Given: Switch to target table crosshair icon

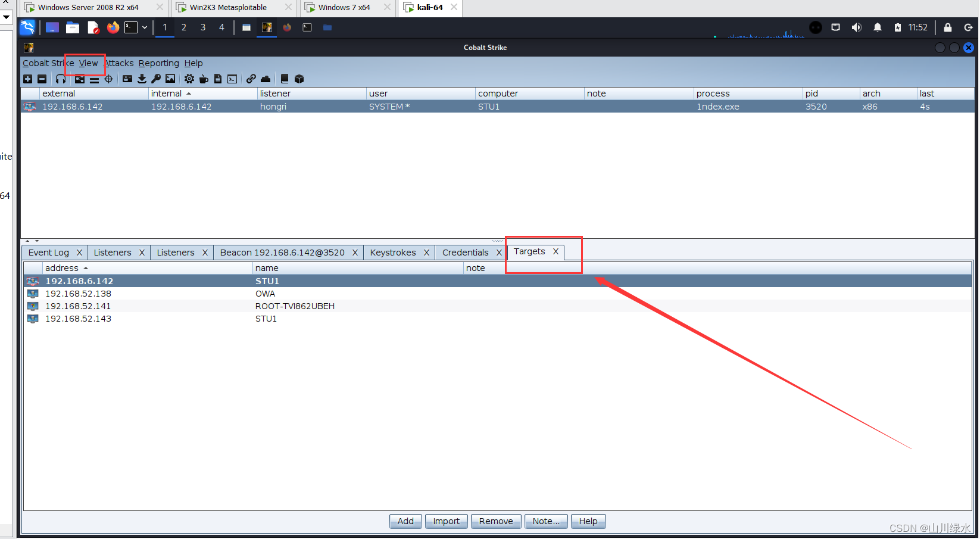Looking at the screenshot, I should [108, 79].
